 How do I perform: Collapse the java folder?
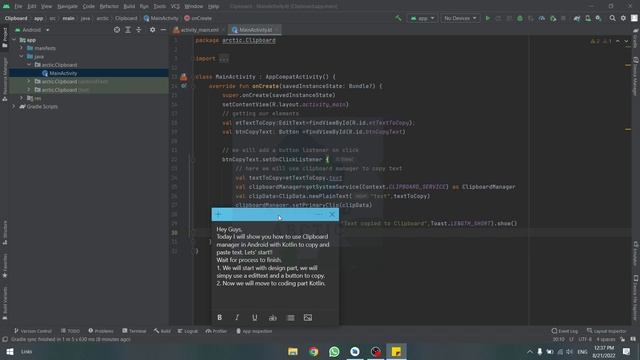click(22, 56)
